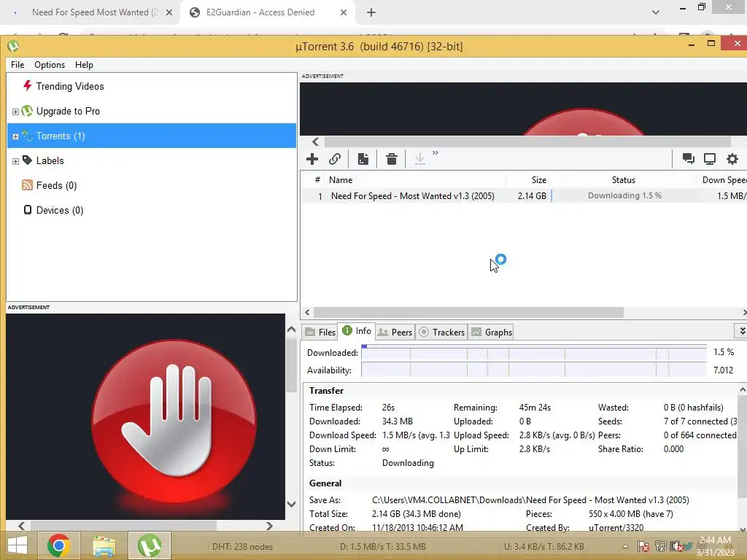Select Torrents (1) in the sidebar

pos(152,136)
